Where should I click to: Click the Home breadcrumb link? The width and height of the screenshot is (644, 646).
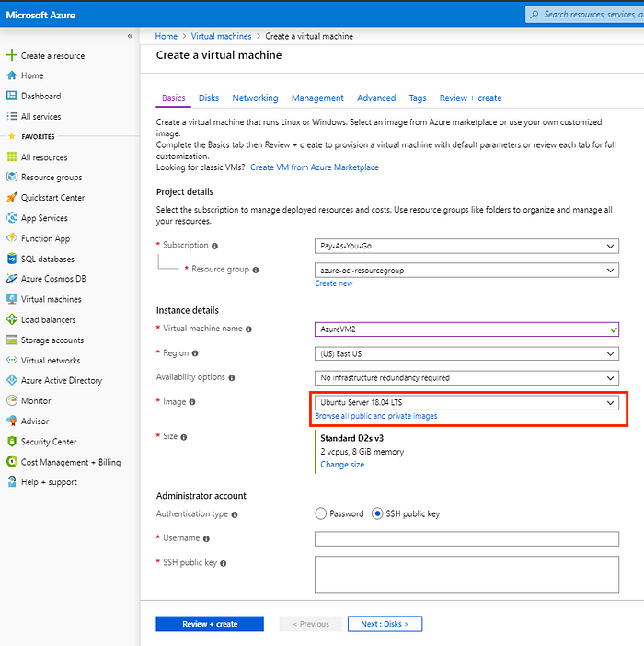coord(166,36)
